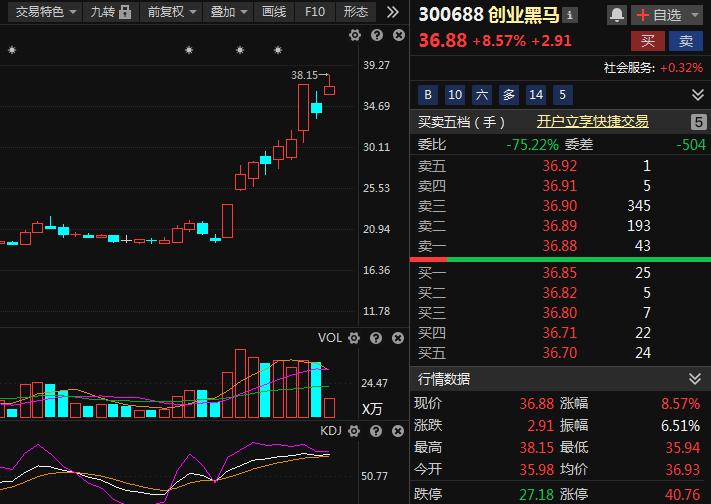Screen dimensions: 711x504
Task: Add stock to 自选 watchlist
Action: [659, 15]
